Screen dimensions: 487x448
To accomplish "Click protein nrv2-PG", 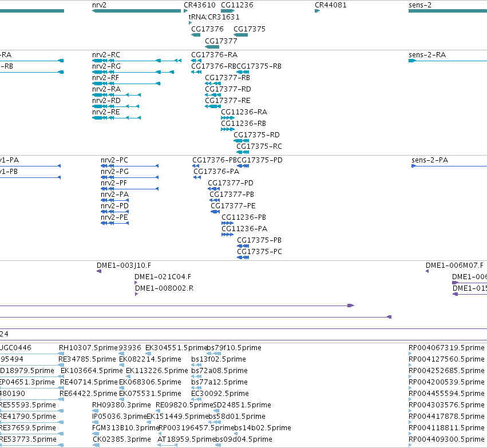I will point(114,172).
